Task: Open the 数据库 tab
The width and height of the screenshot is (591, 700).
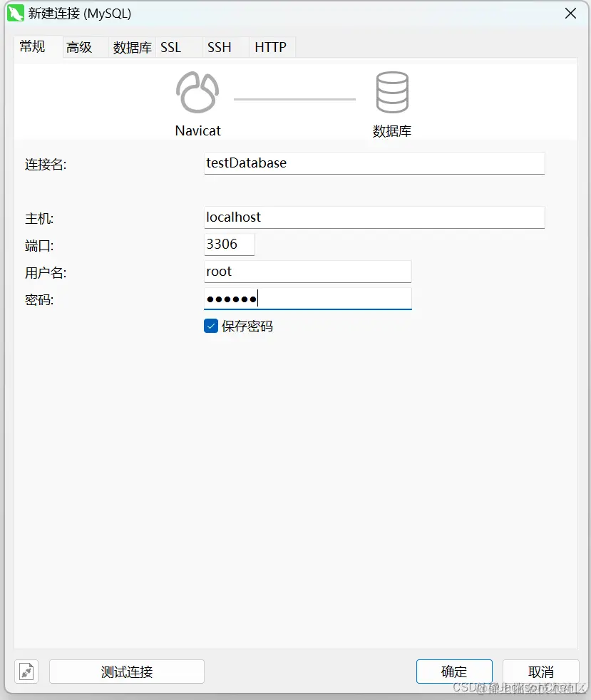Action: click(132, 47)
